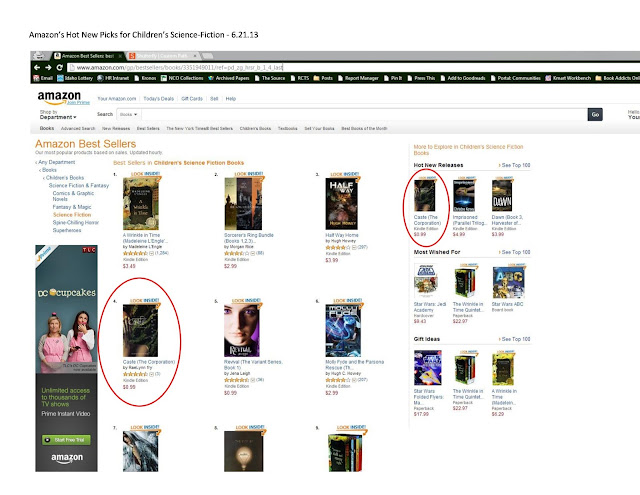Image resolution: width=640 pixels, height=495 pixels.
Task: See Top 100 Hot New Releases
Action: click(516, 165)
